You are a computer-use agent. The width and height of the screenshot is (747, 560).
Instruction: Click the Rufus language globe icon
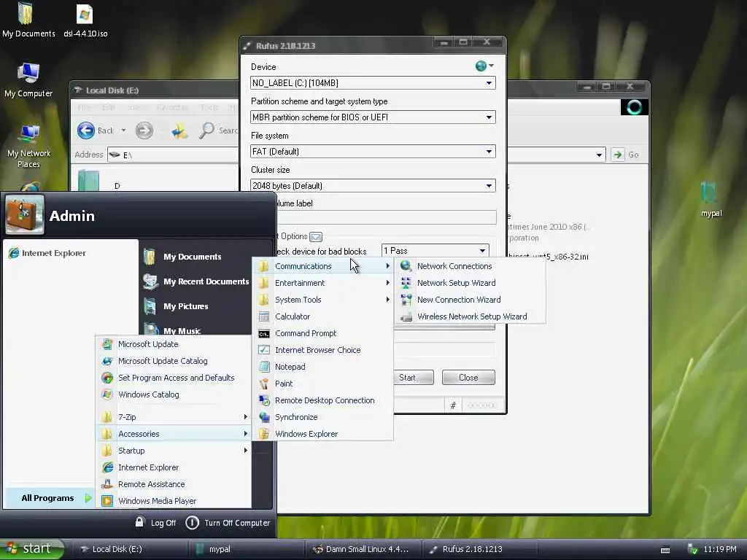481,66
